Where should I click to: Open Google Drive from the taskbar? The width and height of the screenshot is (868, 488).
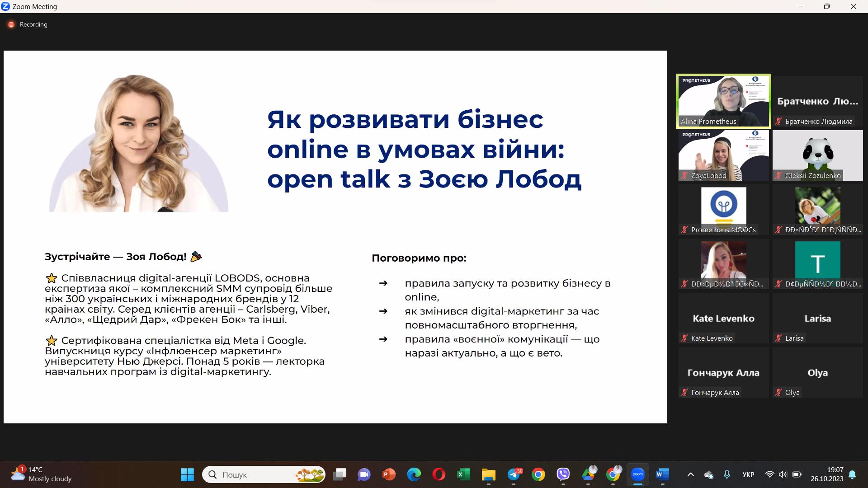pos(588,474)
